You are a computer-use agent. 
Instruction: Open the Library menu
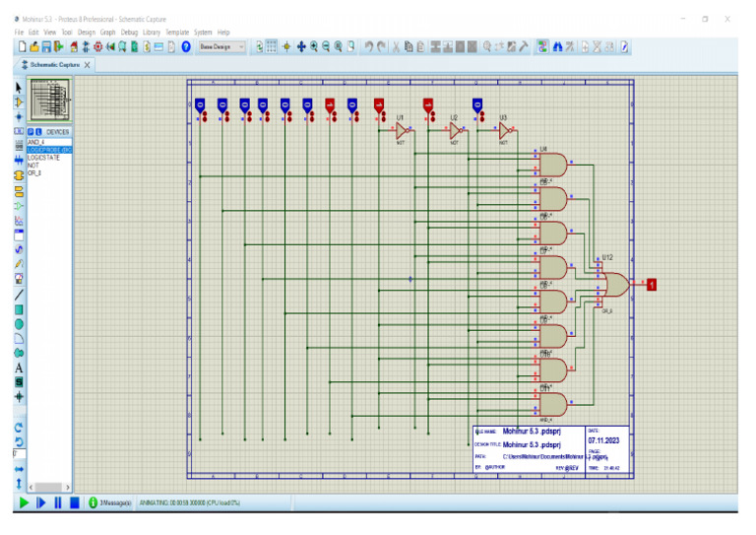[151, 33]
